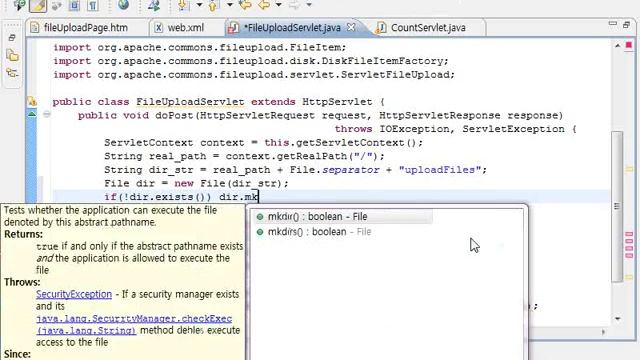
Task: Open the Back history dropdown arrow
Action: click(x=278, y=5)
